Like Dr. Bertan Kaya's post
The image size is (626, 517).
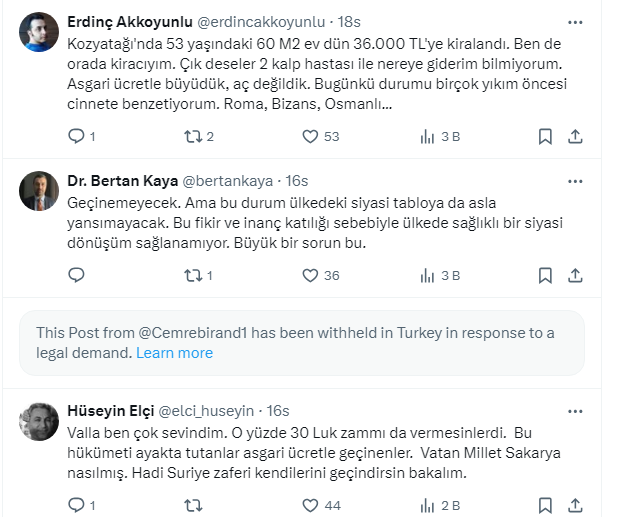(x=310, y=275)
